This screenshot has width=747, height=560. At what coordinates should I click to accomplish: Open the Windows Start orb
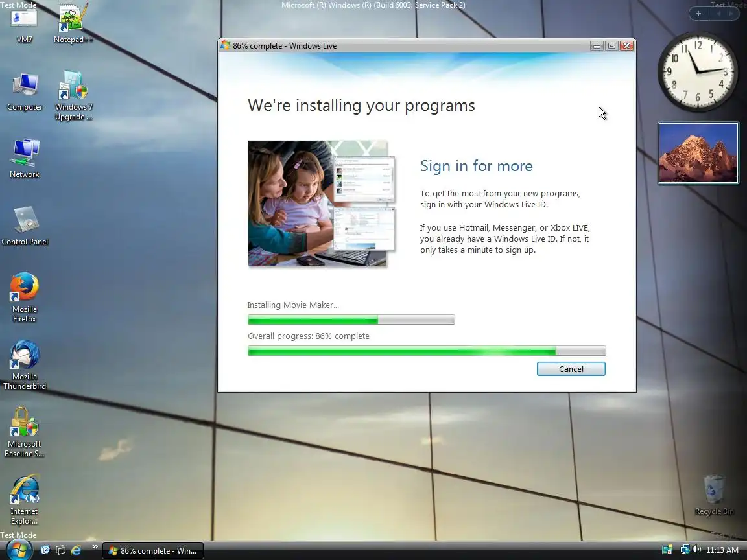tap(19, 550)
